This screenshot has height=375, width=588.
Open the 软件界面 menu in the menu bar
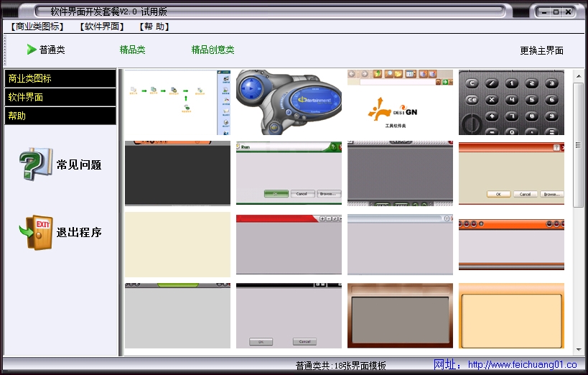[x=103, y=27]
